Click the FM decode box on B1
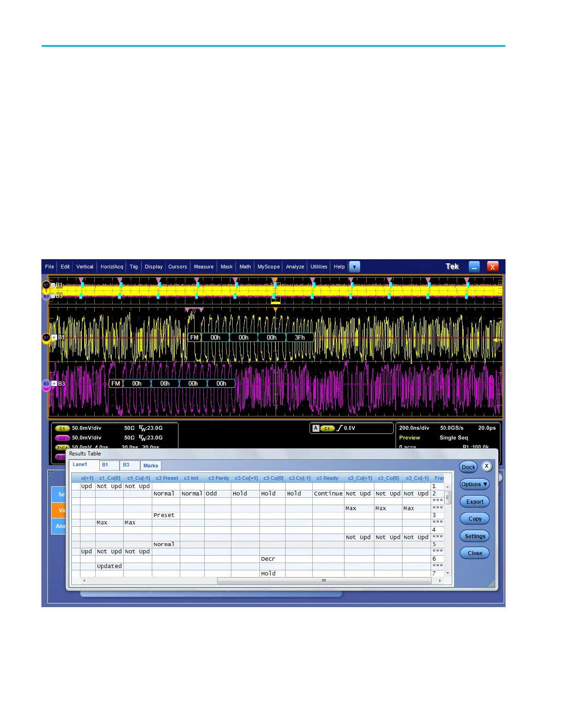 click(194, 337)
